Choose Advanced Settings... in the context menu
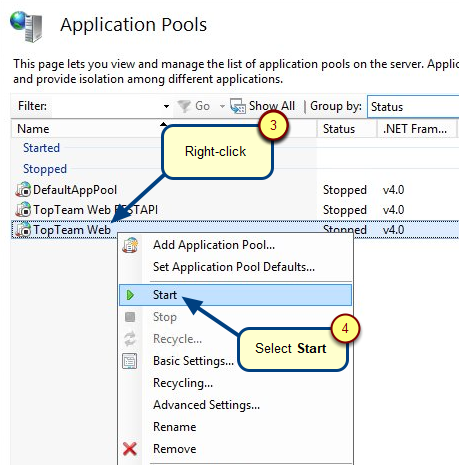Image resolution: width=460 pixels, height=465 pixels. click(x=206, y=405)
